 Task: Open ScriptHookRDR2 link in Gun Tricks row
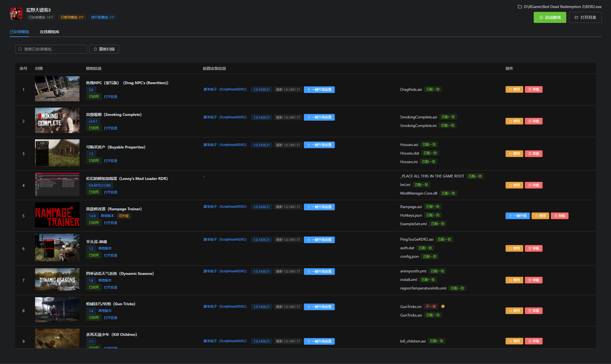[x=225, y=307]
